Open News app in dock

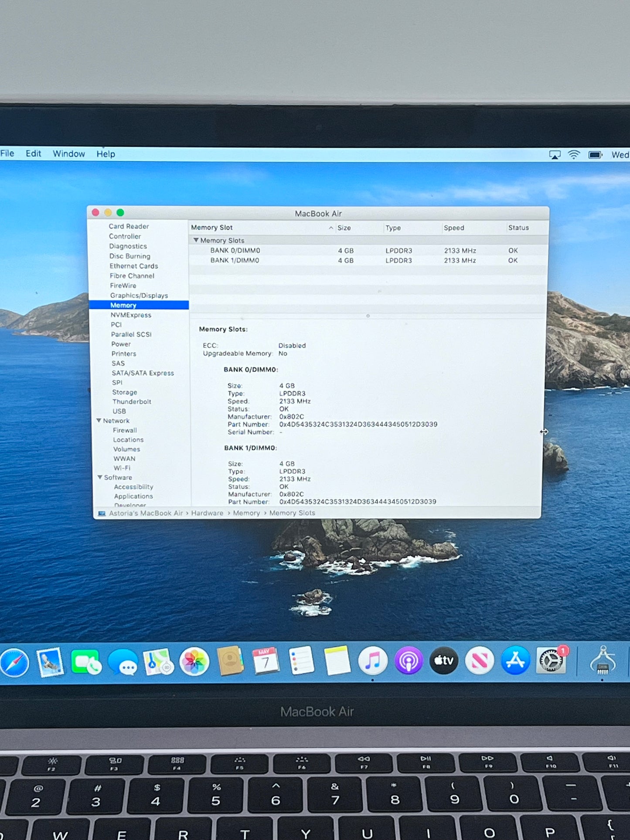[480, 660]
